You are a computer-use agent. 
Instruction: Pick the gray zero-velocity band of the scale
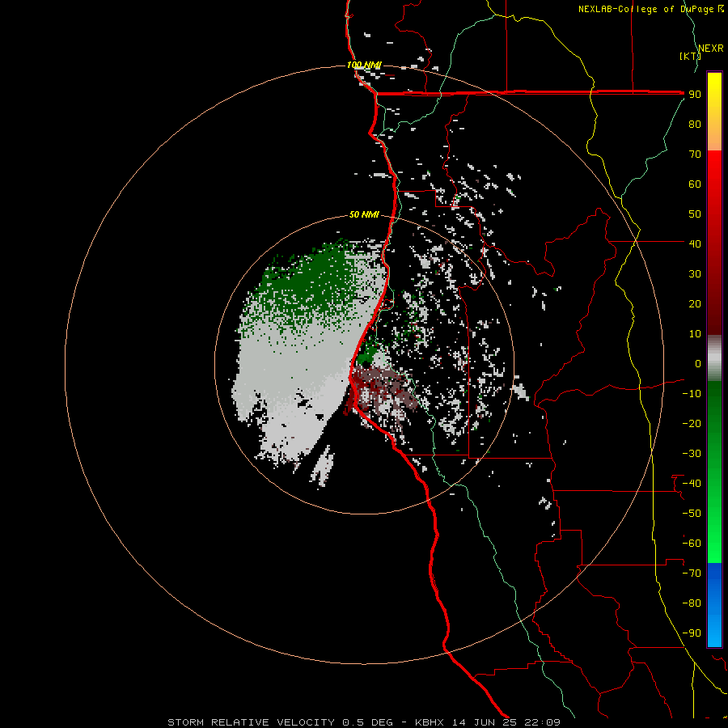[x=714, y=358]
